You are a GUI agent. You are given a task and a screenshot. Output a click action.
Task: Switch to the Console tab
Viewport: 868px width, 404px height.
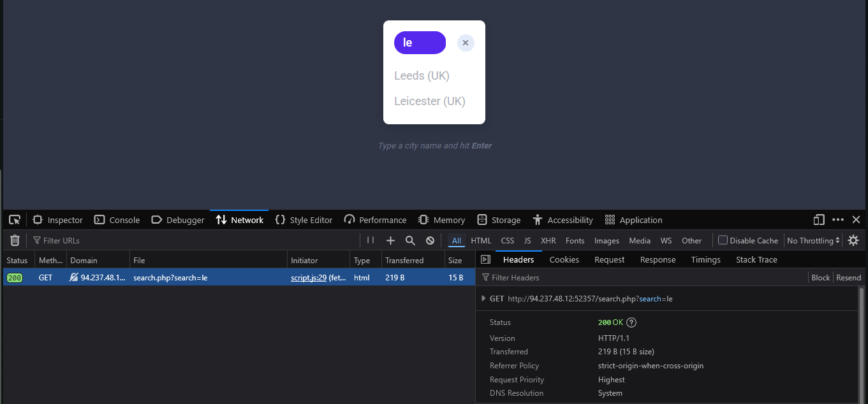point(117,220)
